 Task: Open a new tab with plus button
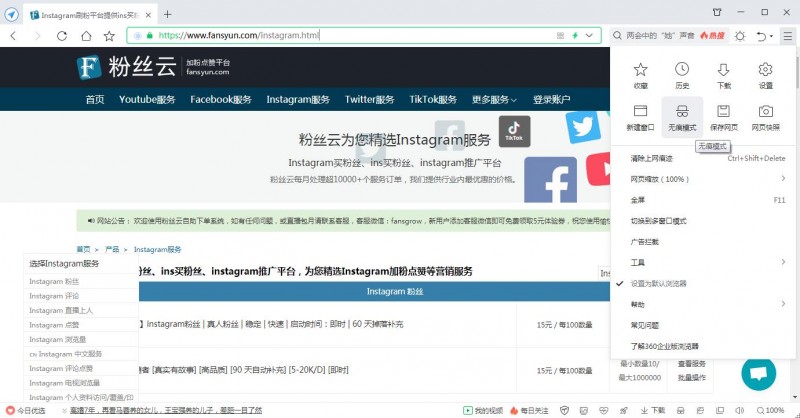click(x=167, y=15)
